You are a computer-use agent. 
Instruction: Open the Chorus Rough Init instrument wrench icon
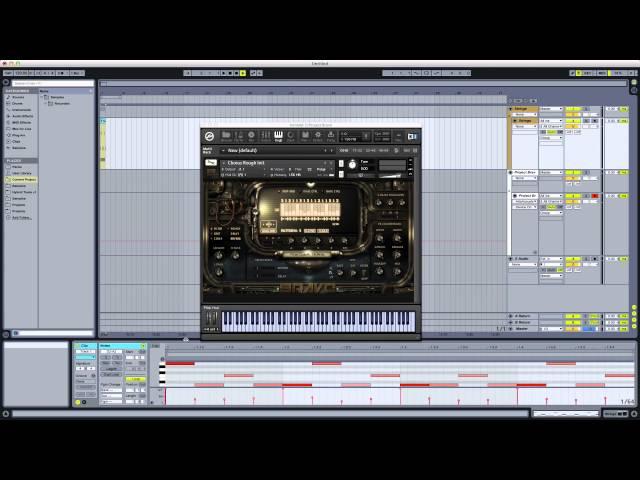coord(211,163)
